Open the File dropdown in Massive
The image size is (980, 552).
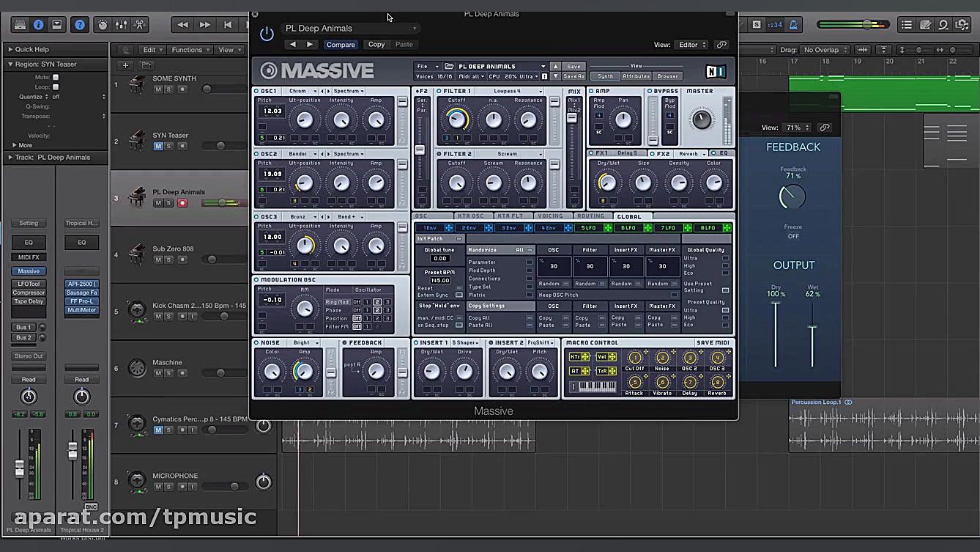pos(425,66)
